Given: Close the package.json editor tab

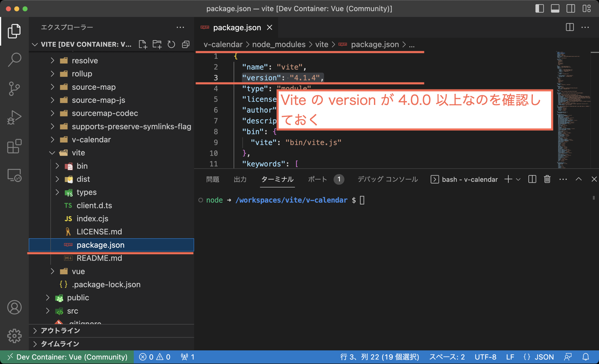Looking at the screenshot, I should (270, 27).
